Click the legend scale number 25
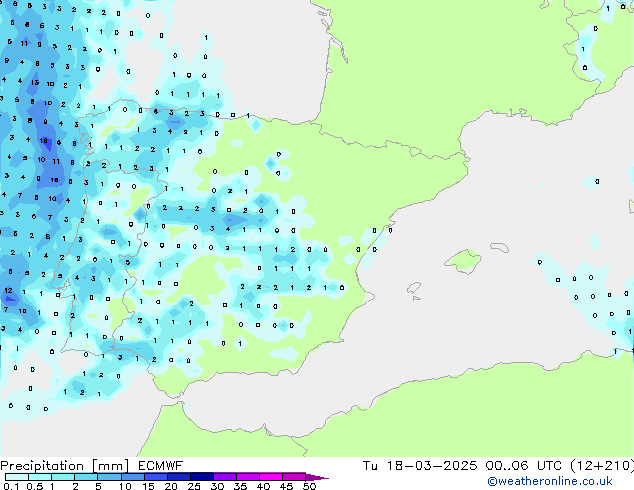This screenshot has height=490, width=634. tap(194, 486)
